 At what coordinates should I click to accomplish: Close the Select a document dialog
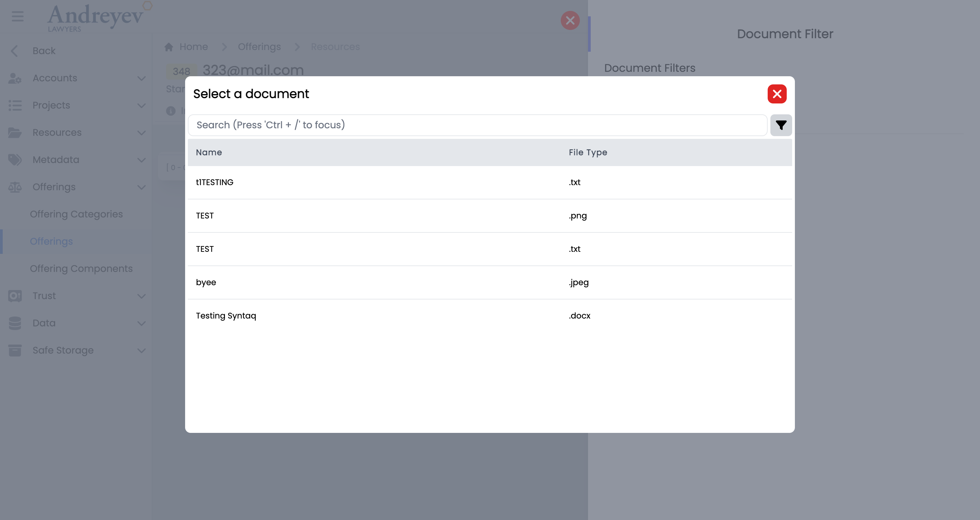[777, 94]
